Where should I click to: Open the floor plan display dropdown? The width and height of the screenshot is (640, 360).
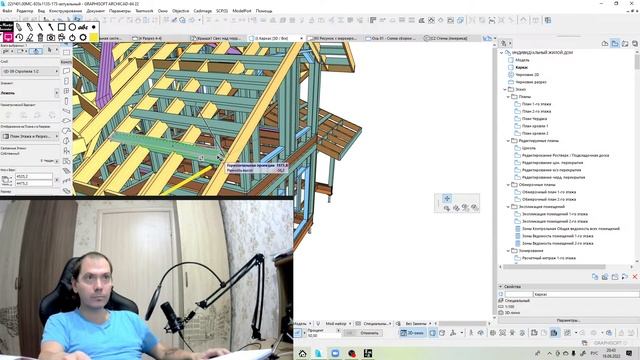pyautogui.click(x=31, y=136)
